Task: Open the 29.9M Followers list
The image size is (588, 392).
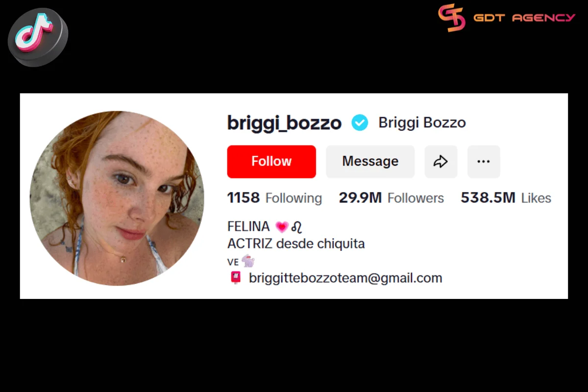Action: click(x=391, y=198)
